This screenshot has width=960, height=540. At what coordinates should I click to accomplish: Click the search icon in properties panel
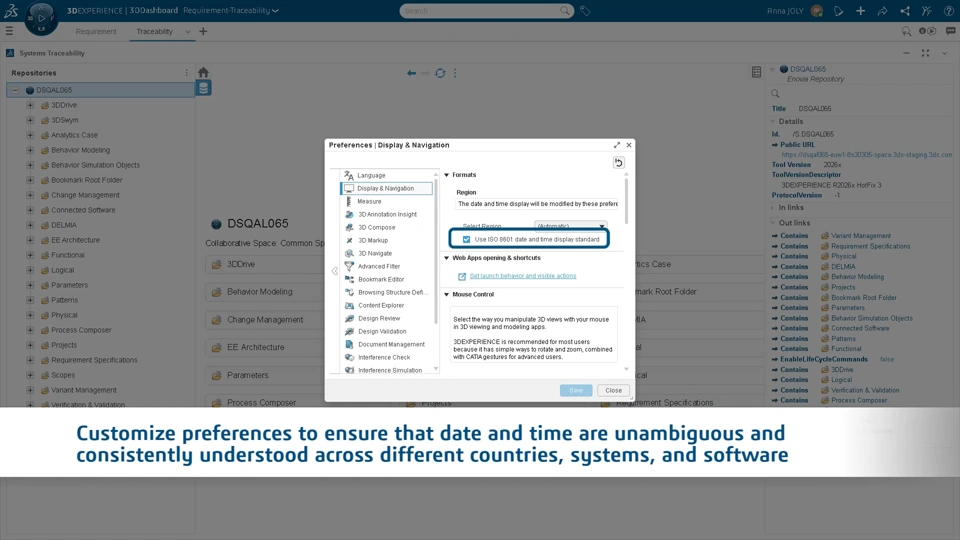coord(775,94)
